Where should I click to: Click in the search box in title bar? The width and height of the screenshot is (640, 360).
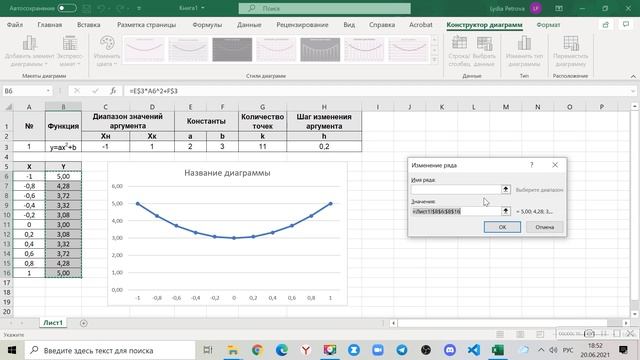pos(324,8)
